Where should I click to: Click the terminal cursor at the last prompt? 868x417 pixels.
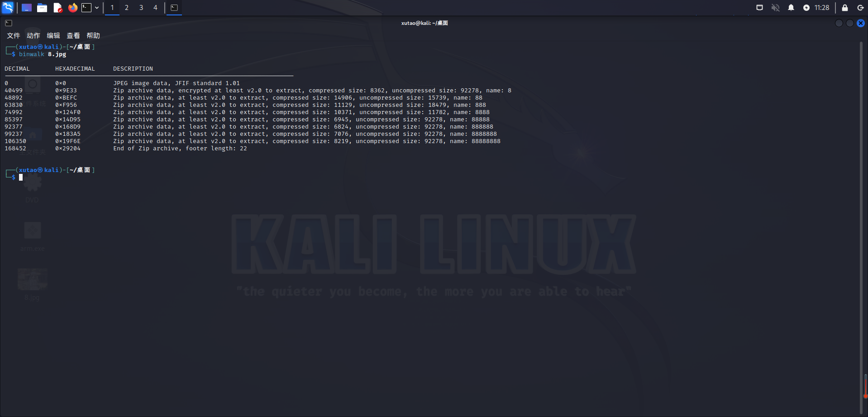point(21,177)
